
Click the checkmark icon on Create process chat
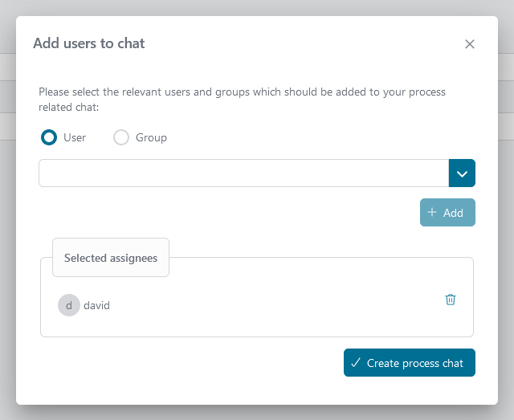point(356,363)
